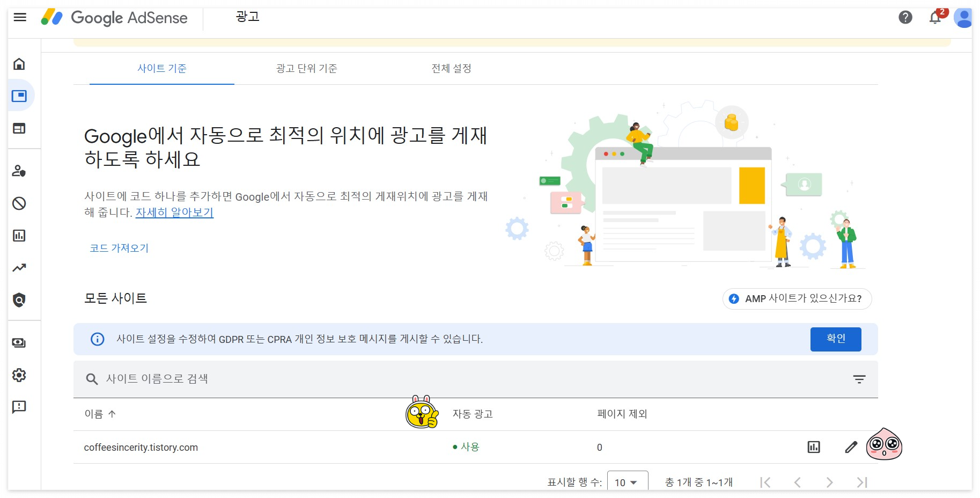Click 코드 가져오기 button
The width and height of the screenshot is (980, 498).
pyautogui.click(x=119, y=248)
